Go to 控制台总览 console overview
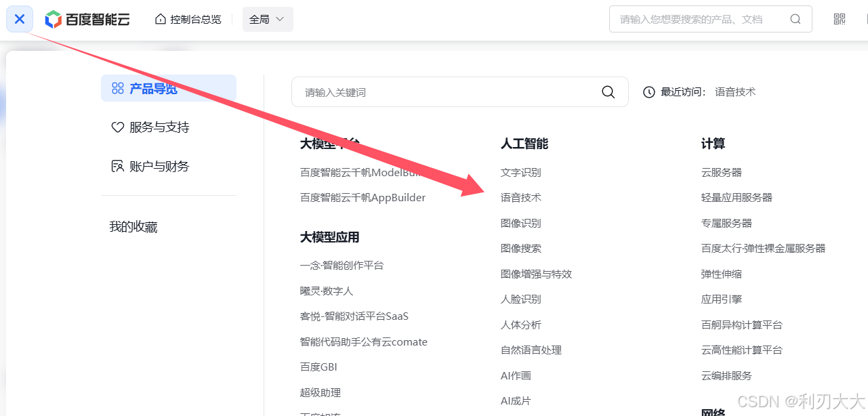The image size is (868, 416). 196,19
